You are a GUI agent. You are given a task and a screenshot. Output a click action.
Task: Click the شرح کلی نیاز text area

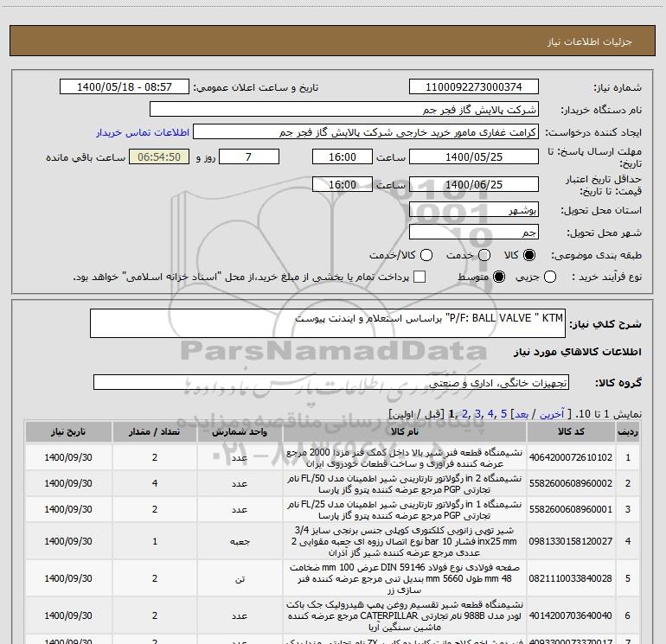click(328, 323)
